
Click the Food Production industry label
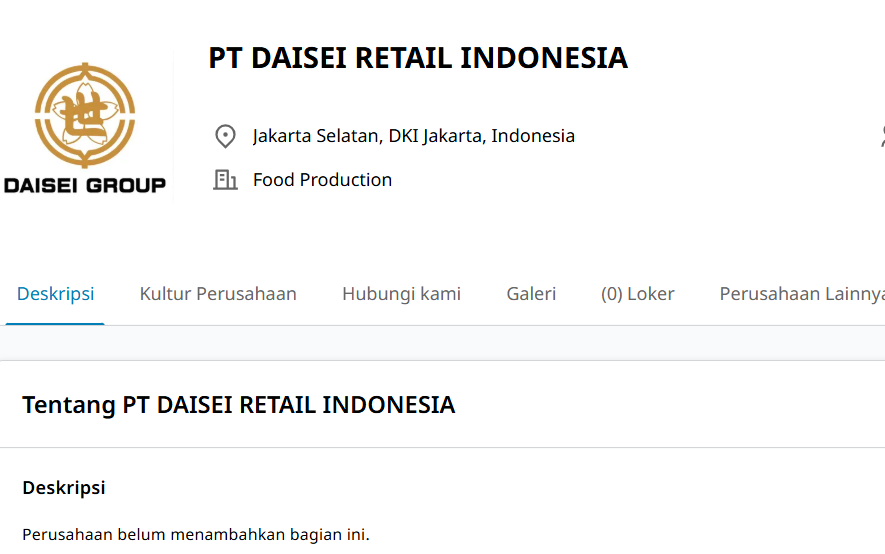(322, 180)
